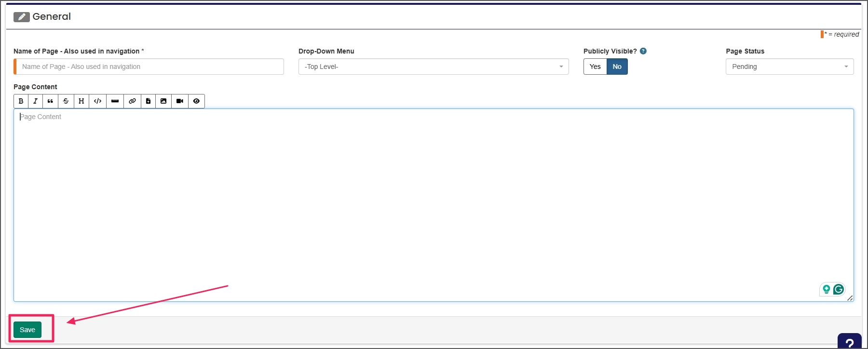Preview page content with the eye icon
The height and width of the screenshot is (349, 868).
click(196, 101)
